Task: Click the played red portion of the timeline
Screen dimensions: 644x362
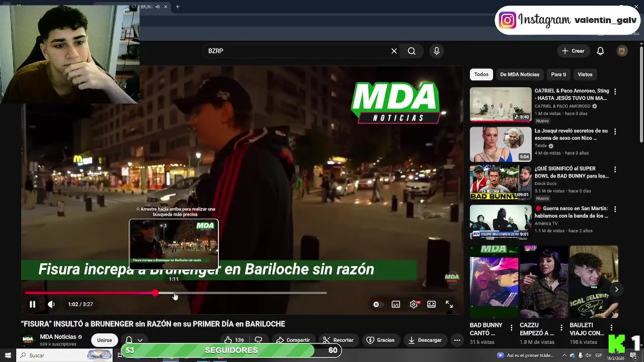Action: coord(90,293)
